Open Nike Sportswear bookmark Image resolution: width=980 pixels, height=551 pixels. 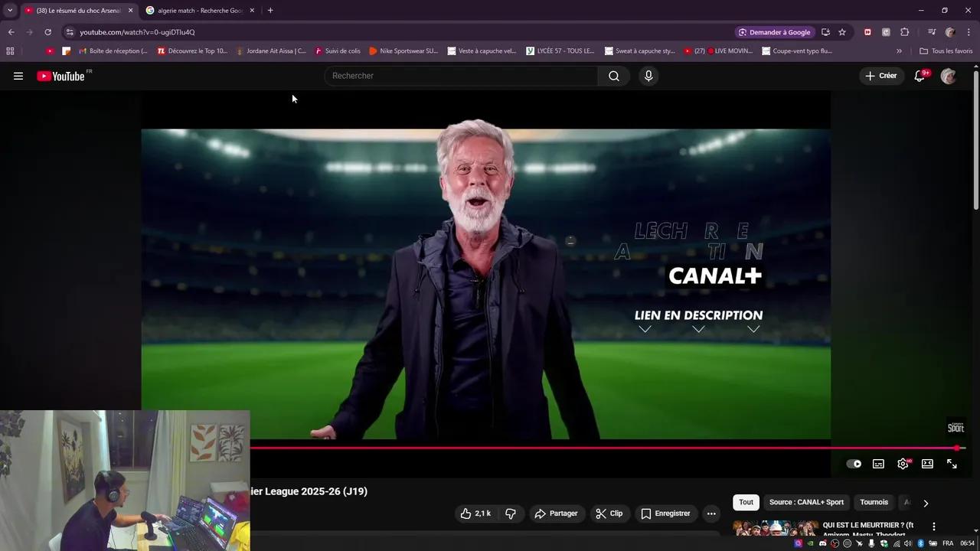click(403, 51)
